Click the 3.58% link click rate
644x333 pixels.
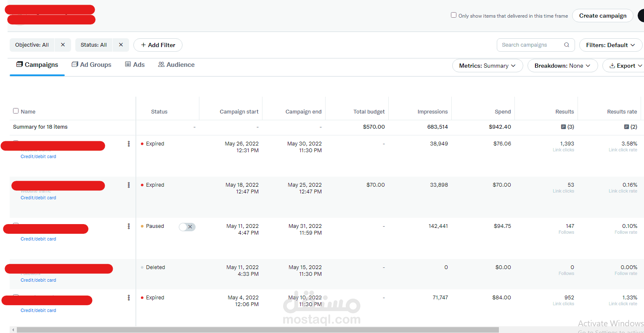[629, 144]
